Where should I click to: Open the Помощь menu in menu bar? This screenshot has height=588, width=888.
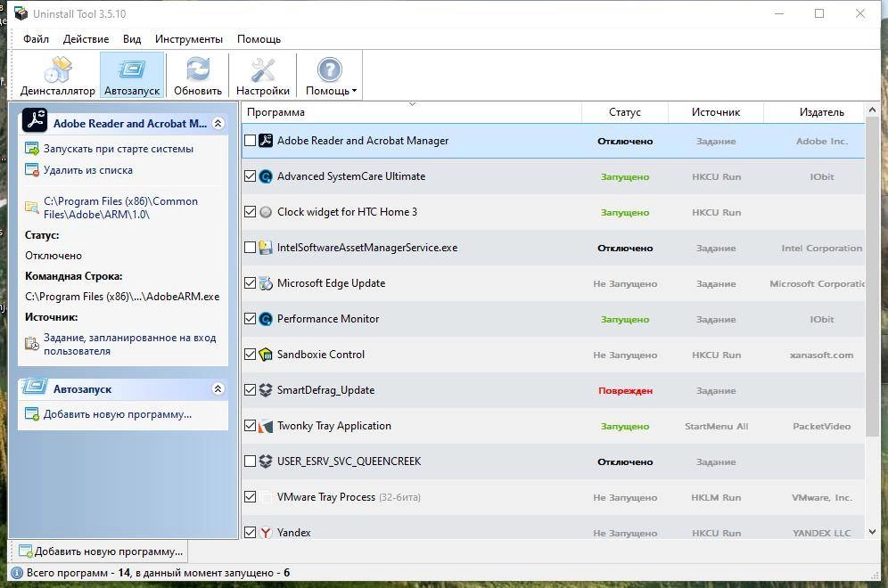pyautogui.click(x=259, y=39)
